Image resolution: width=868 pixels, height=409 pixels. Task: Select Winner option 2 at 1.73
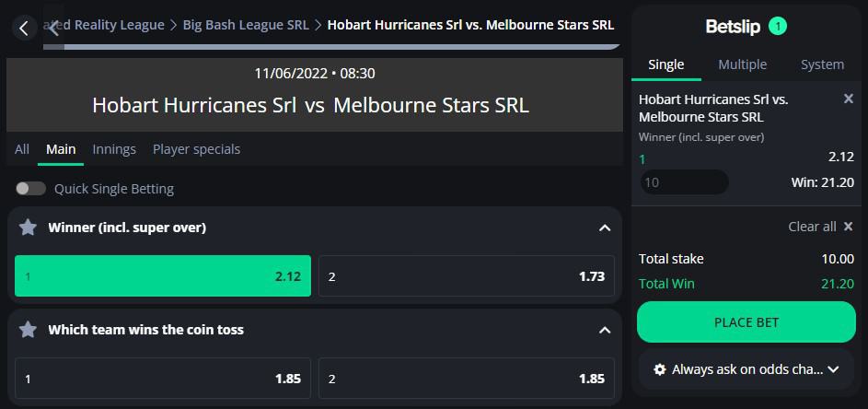coord(466,276)
